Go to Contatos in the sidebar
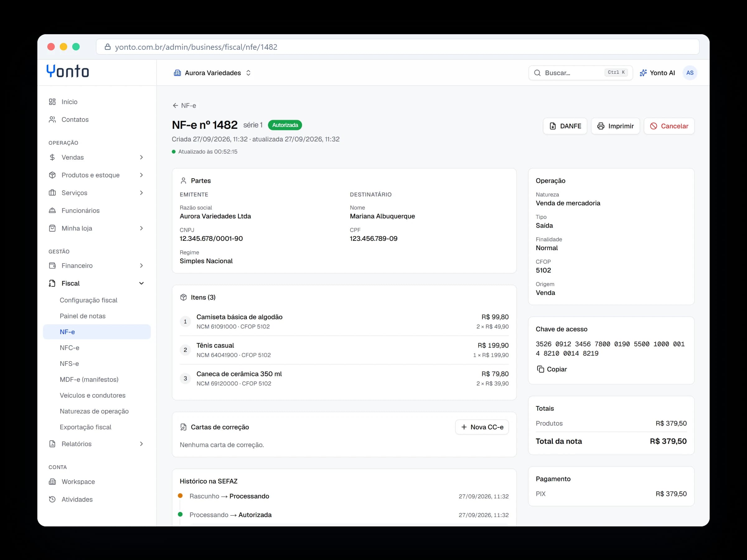Viewport: 747px width, 560px height. point(97,119)
